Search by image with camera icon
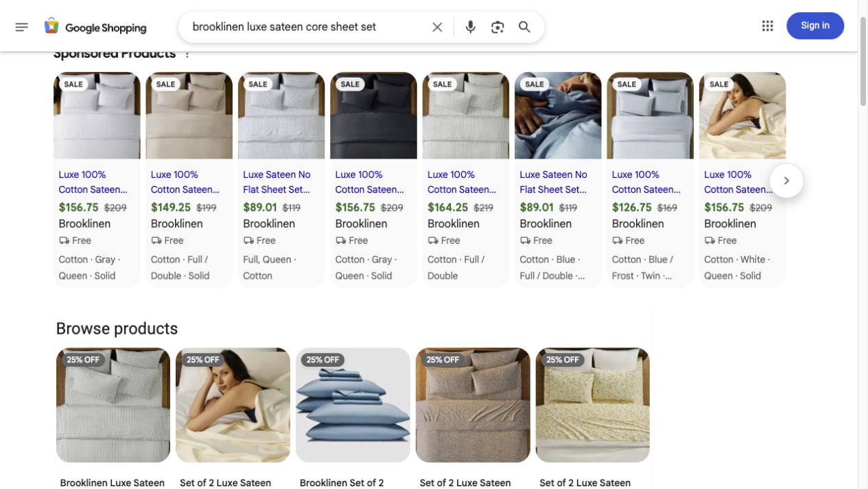This screenshot has width=868, height=489. click(x=497, y=27)
